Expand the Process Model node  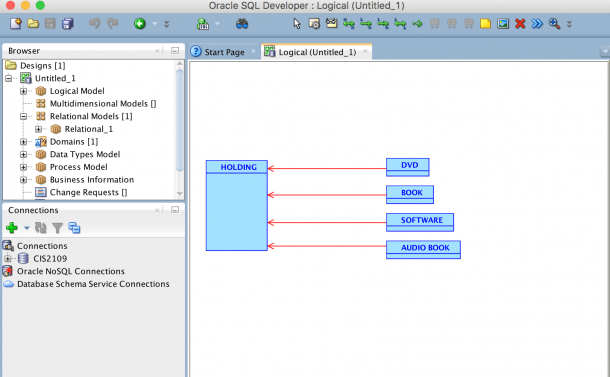tap(23, 167)
